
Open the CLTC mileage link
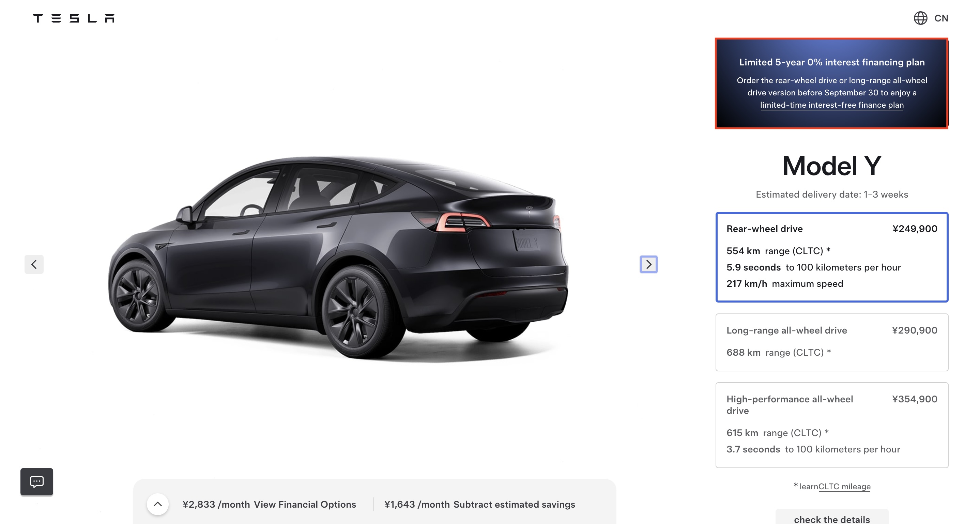tap(844, 487)
